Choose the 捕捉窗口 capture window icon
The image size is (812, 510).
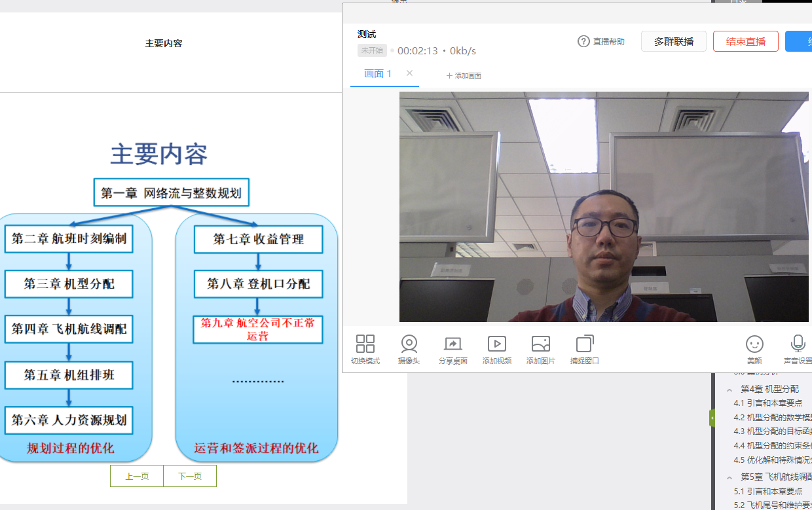584,344
